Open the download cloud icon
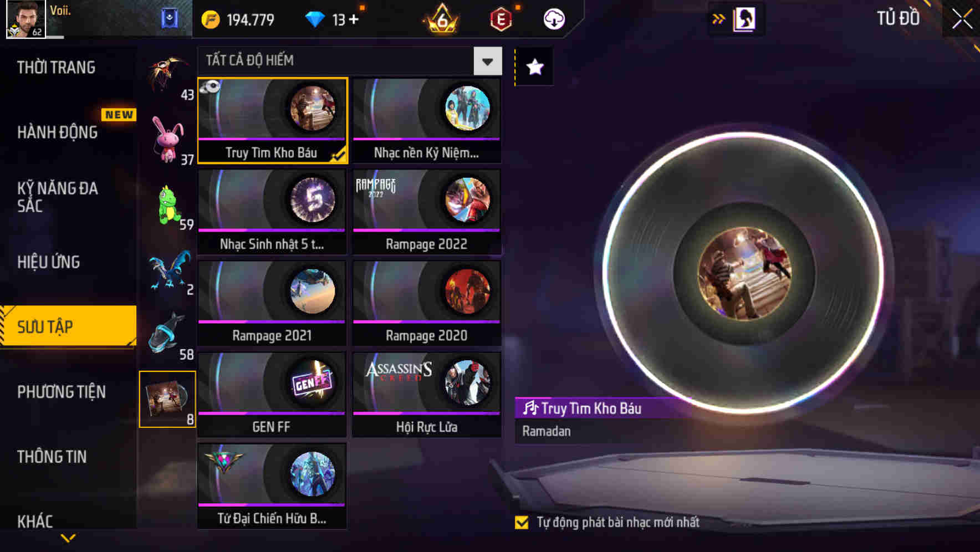The image size is (980, 552). coord(554,19)
